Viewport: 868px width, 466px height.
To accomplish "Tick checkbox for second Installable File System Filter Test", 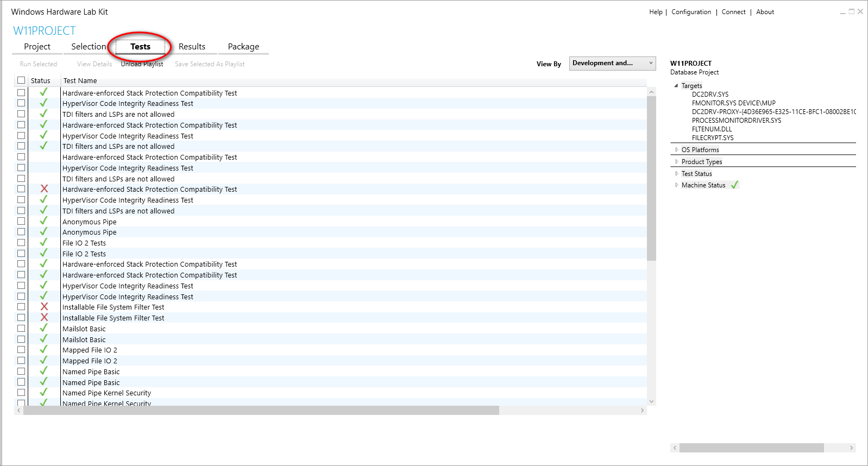I will click(21, 318).
